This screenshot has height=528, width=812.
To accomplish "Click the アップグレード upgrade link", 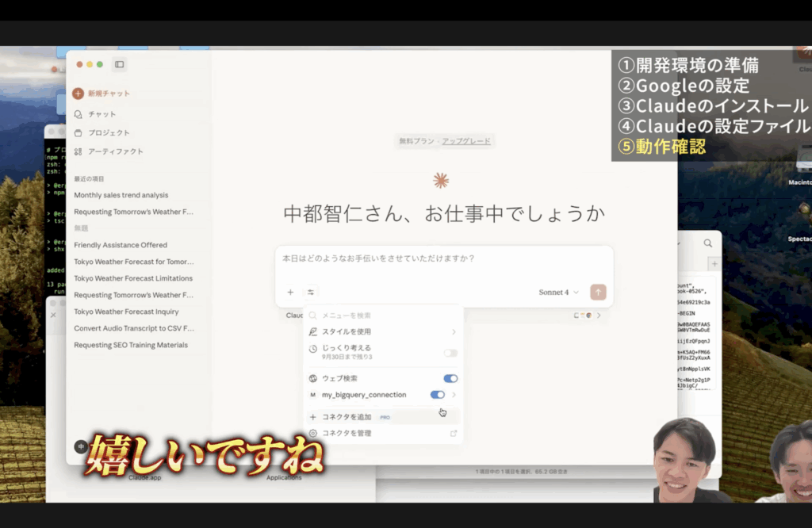I will pos(466,141).
